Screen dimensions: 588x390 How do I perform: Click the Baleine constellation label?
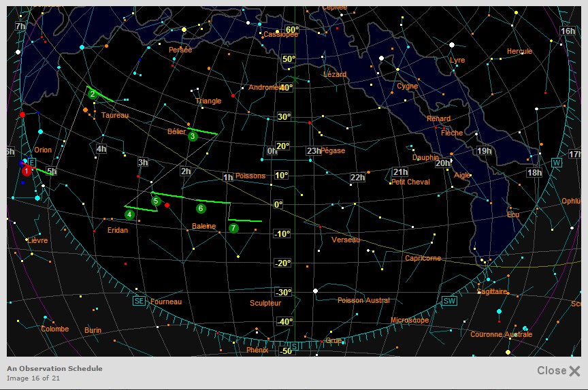coord(204,226)
